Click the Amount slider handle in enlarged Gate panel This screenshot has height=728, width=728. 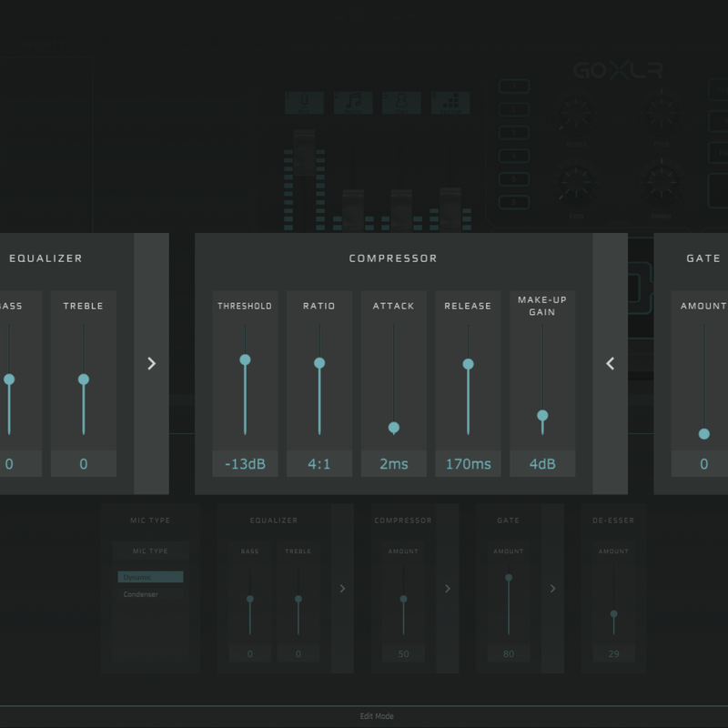pyautogui.click(x=703, y=434)
